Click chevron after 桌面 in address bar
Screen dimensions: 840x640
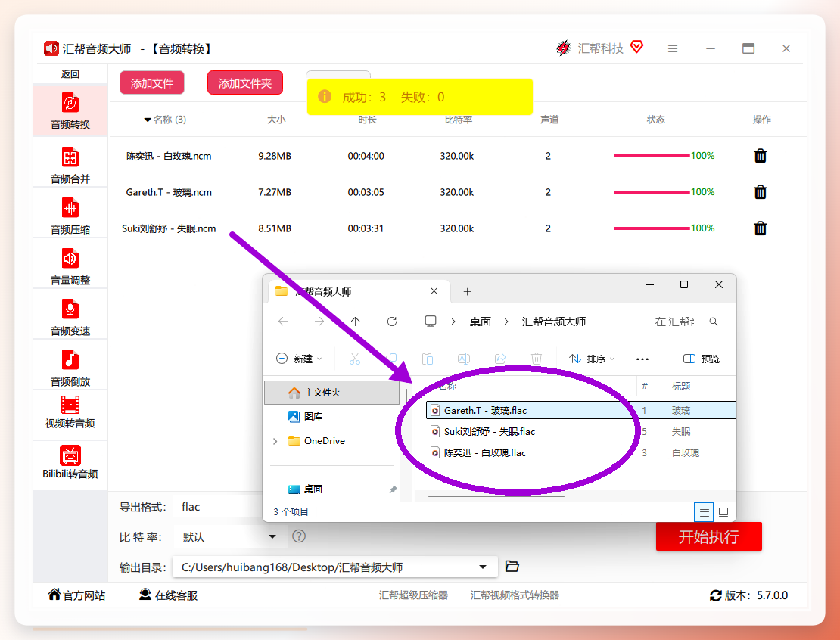(x=506, y=322)
